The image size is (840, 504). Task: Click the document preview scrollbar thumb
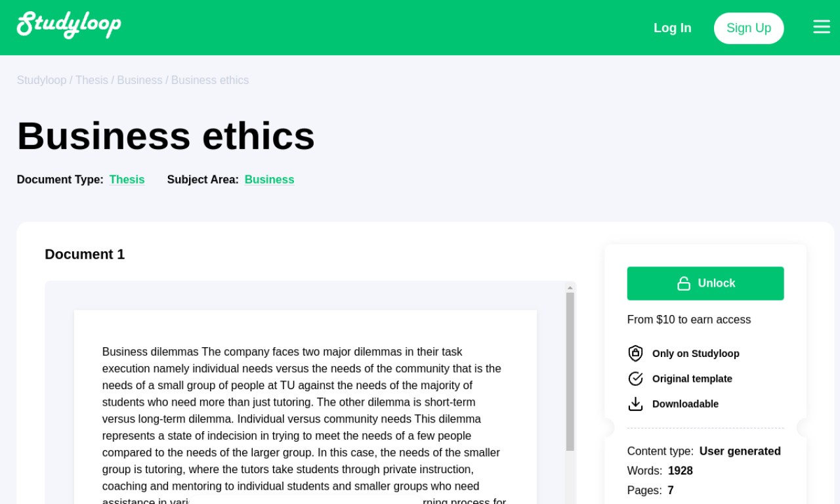[570, 371]
